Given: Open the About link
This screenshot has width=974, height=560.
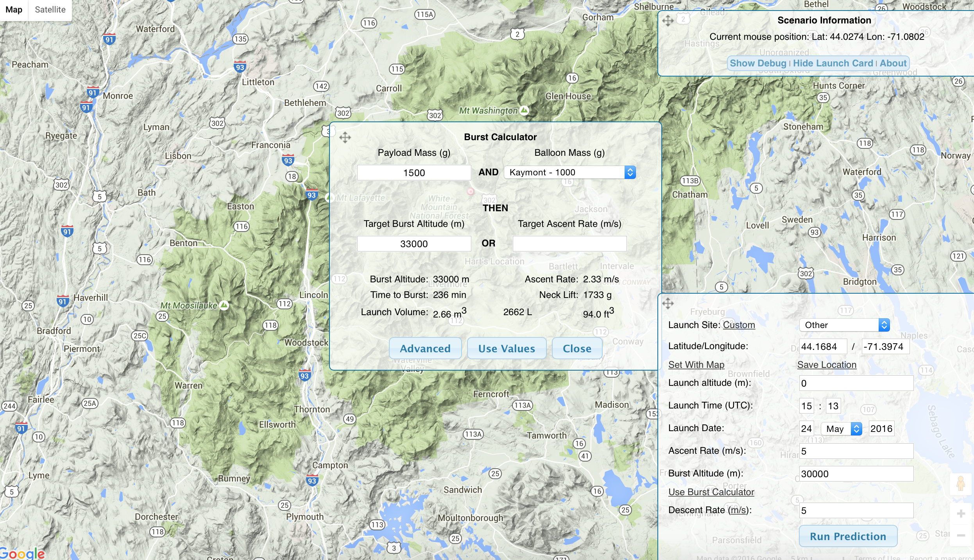Looking at the screenshot, I should pos(893,63).
